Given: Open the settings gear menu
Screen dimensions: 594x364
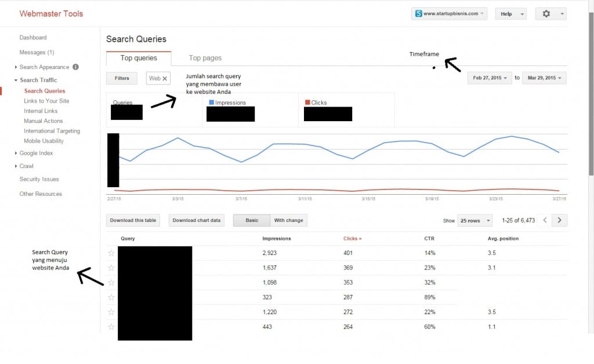Looking at the screenshot, I should pos(550,14).
